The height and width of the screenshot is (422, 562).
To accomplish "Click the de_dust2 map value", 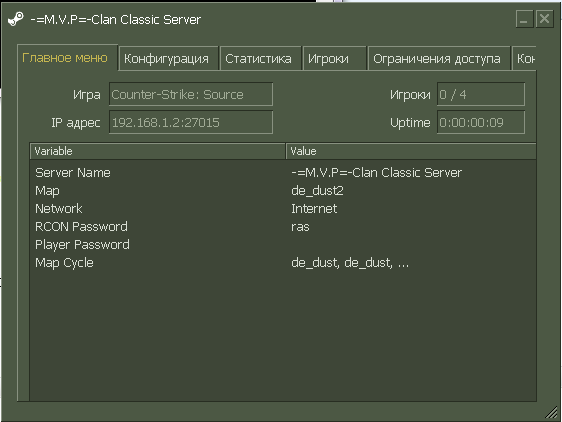I will click(317, 191).
